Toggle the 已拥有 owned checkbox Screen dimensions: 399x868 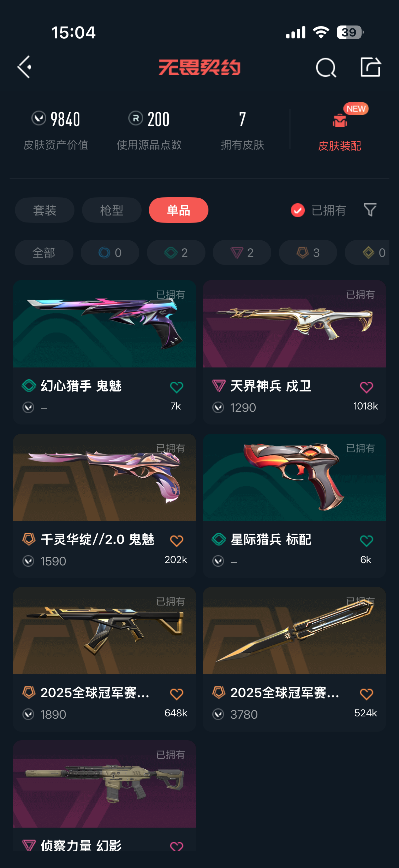(x=298, y=210)
